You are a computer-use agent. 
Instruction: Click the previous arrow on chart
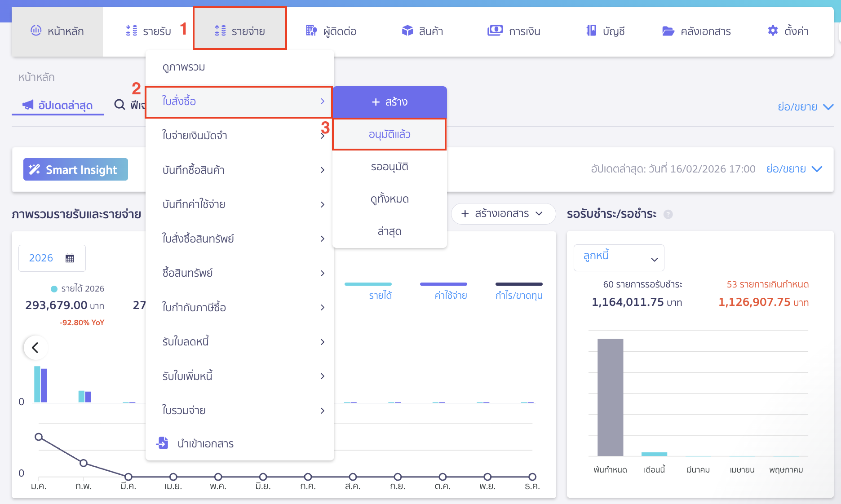(35, 347)
